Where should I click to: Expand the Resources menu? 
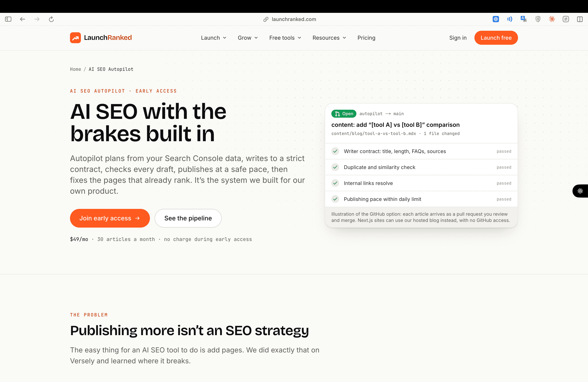point(329,38)
